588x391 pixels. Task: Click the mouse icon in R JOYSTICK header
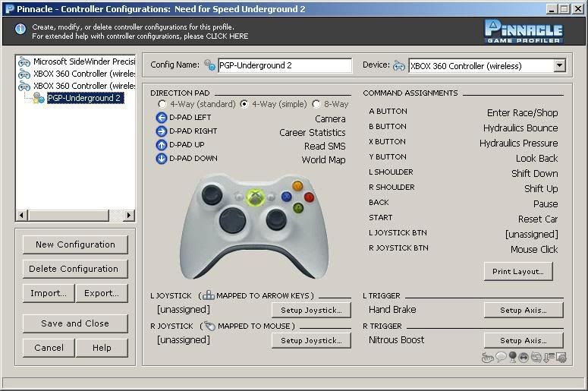point(209,326)
